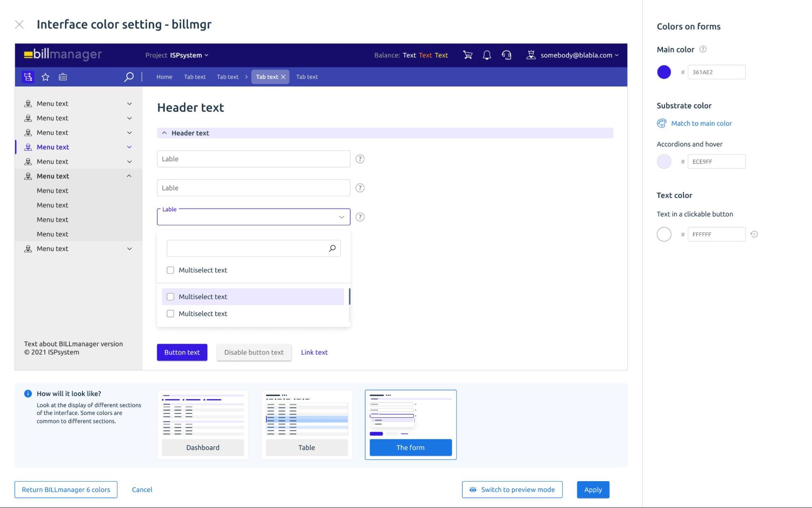Tick the first Multiselect text checkbox above the divider
Image resolution: width=812 pixels, height=508 pixels.
tap(170, 270)
